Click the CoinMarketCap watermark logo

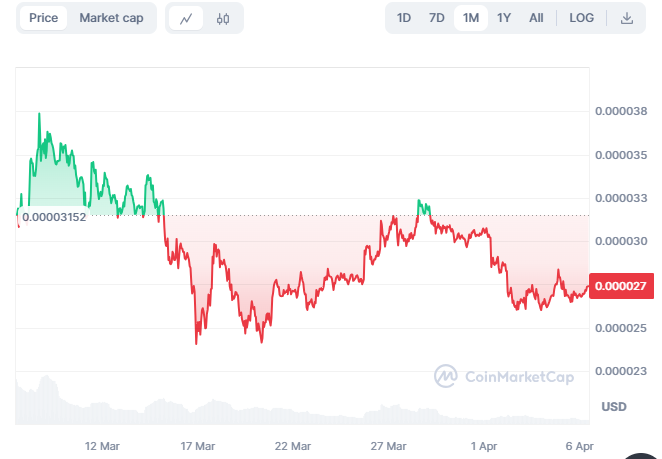point(504,376)
